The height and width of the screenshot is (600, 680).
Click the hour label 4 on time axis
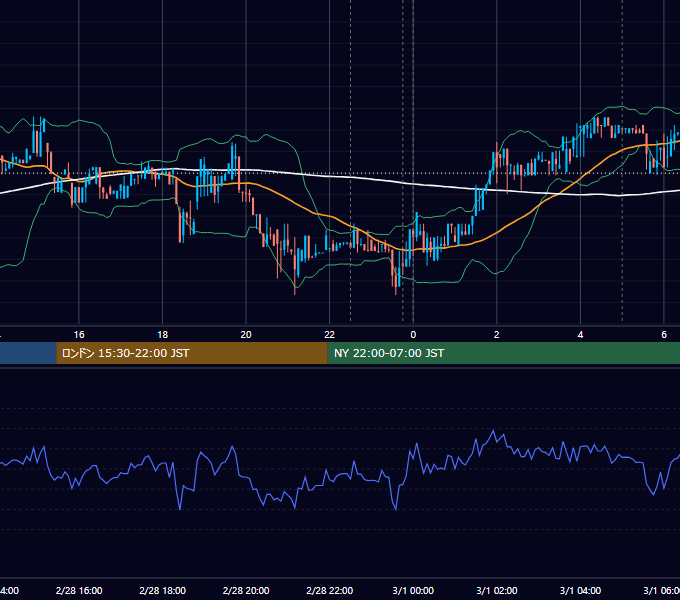point(580,335)
